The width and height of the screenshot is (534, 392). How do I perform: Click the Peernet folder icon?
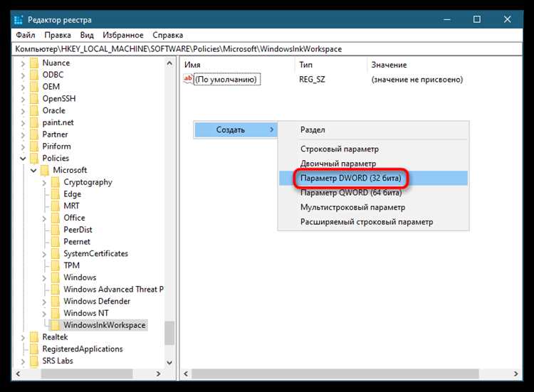pyautogui.click(x=55, y=242)
